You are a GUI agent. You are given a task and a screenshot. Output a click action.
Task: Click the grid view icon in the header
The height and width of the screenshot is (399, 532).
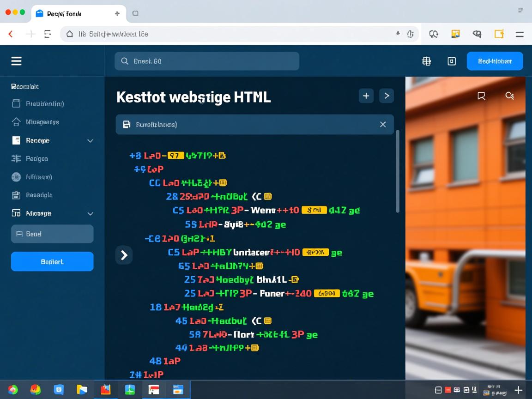click(426, 61)
